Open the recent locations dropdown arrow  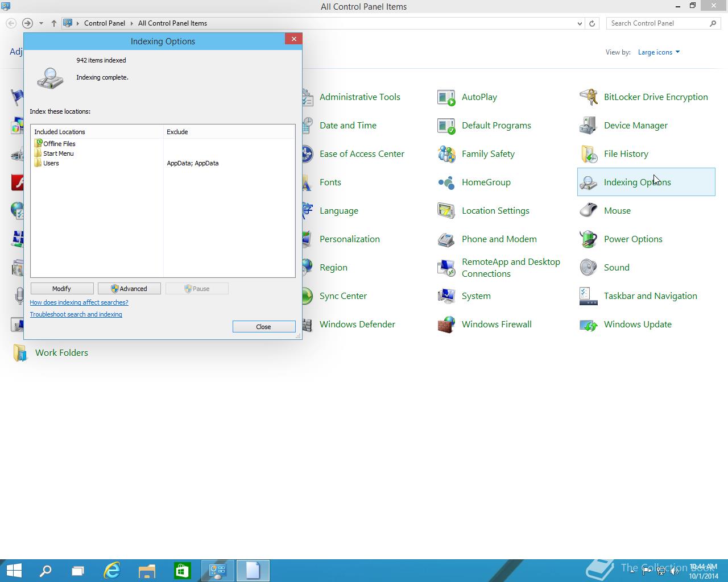pos(41,23)
